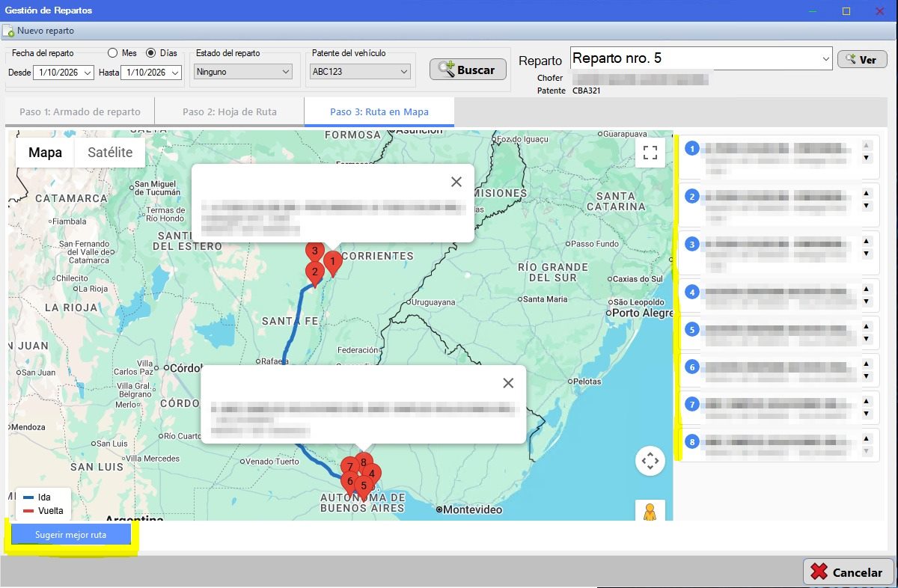Image resolution: width=898 pixels, height=588 pixels.
Task: Switch to Paso 1: Armado de reparto tab
Action: pos(80,112)
